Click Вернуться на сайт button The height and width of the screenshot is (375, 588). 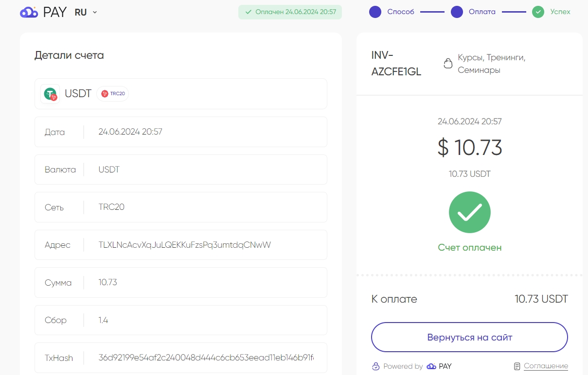(469, 337)
